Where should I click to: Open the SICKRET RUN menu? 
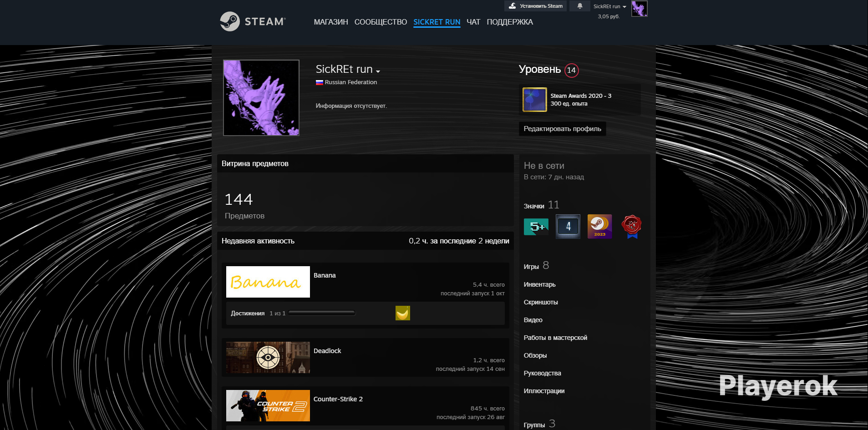437,22
